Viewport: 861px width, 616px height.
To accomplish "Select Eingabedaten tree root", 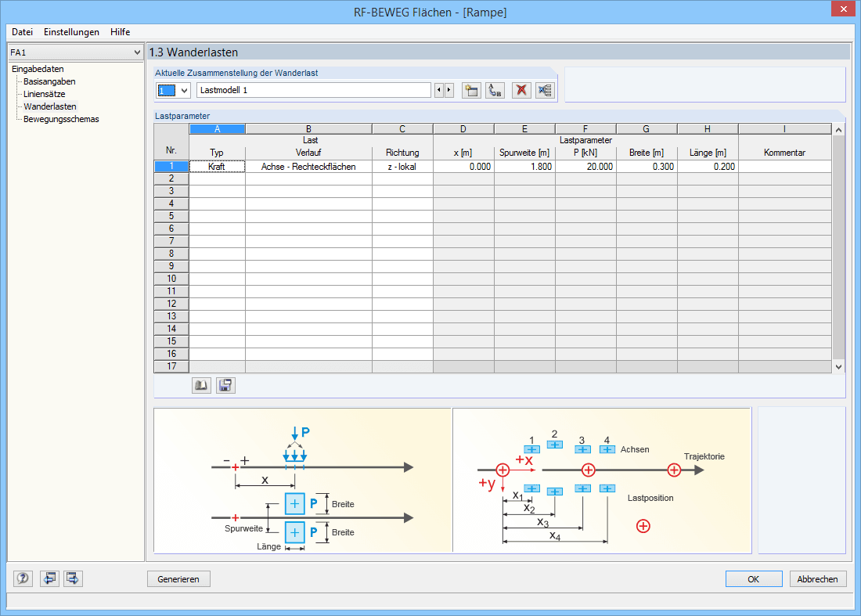I will [38, 69].
